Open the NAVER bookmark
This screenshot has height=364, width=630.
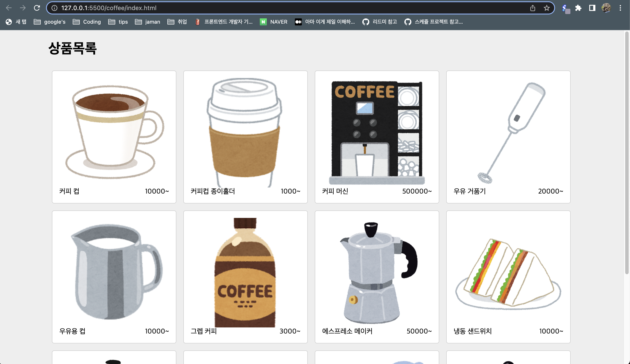(274, 22)
